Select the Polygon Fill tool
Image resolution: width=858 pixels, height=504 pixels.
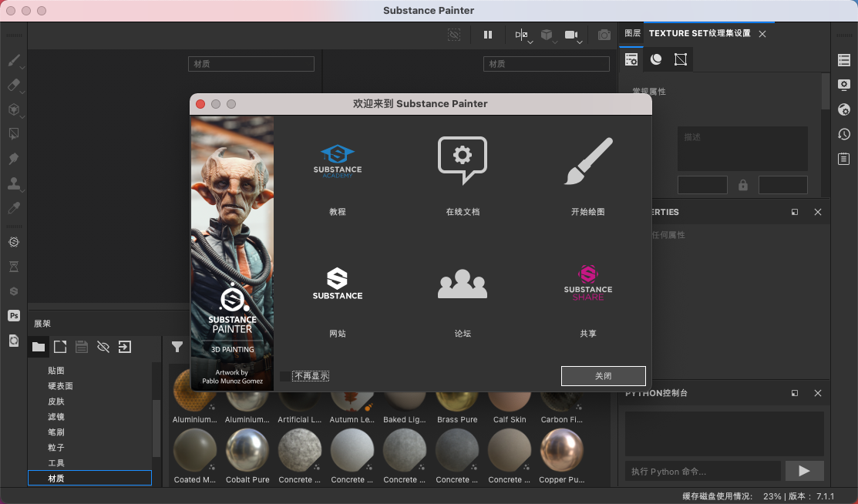pos(14,133)
